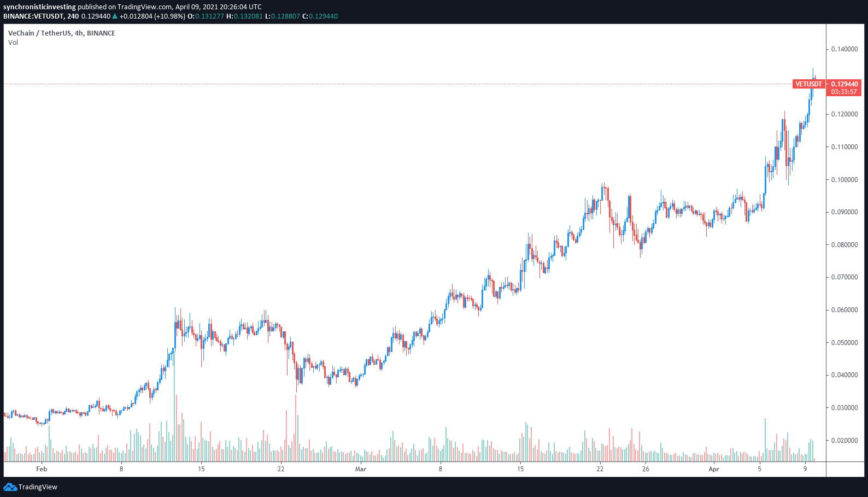
Task: Select the Feb label on the time axis
Action: point(42,469)
